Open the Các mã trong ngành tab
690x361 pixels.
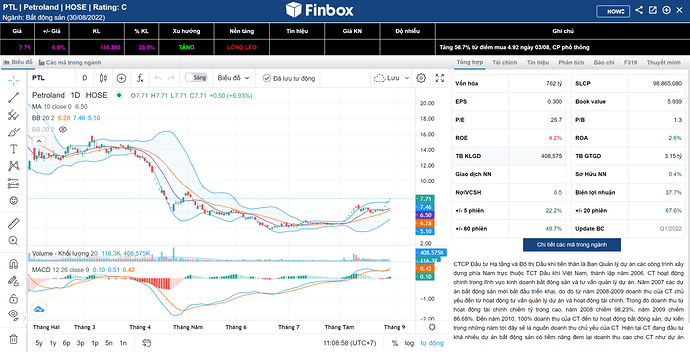[x=70, y=63]
